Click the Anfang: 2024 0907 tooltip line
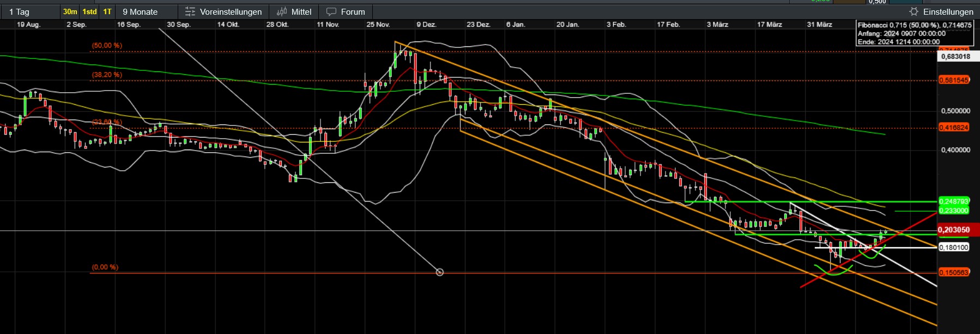 (x=902, y=33)
